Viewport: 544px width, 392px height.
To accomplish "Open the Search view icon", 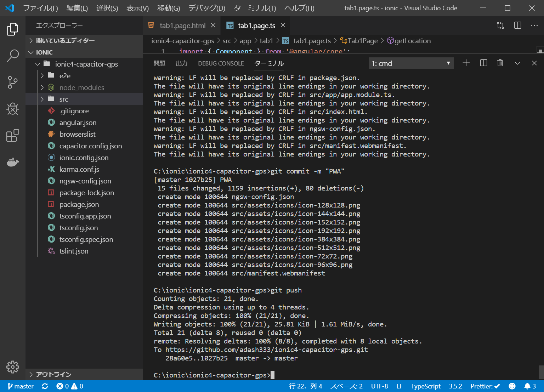I will [x=13, y=56].
